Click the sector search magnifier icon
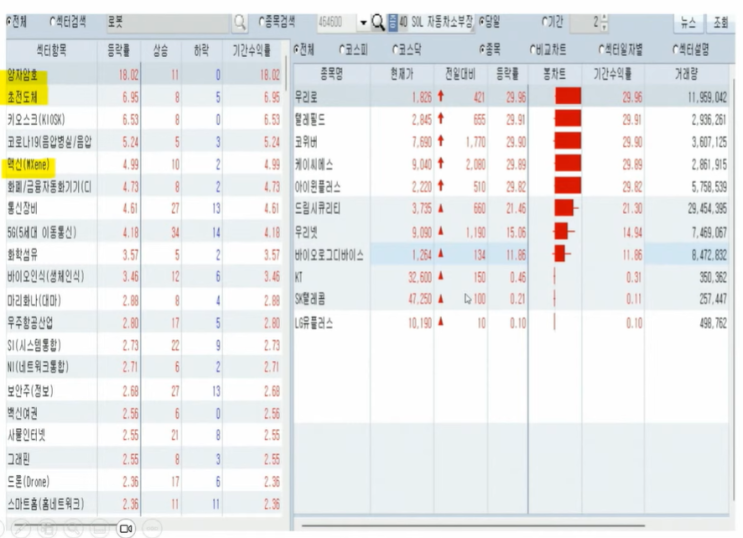 point(240,22)
